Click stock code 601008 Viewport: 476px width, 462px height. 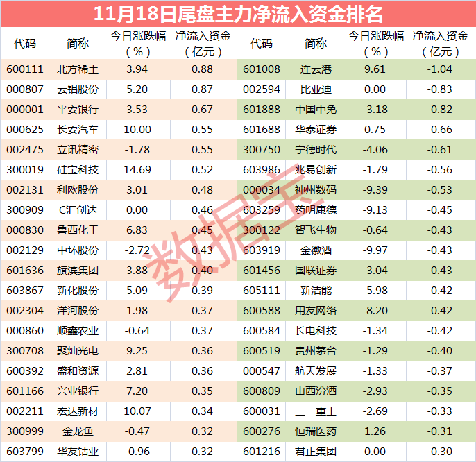[x=262, y=69]
